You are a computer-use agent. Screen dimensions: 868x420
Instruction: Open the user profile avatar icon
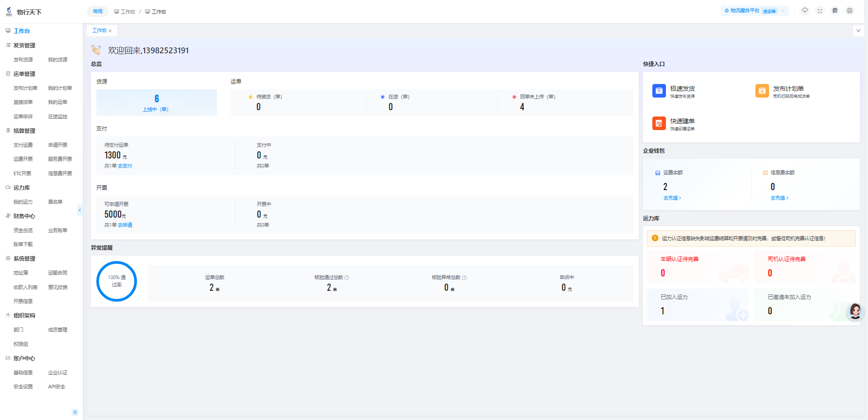coord(849,11)
